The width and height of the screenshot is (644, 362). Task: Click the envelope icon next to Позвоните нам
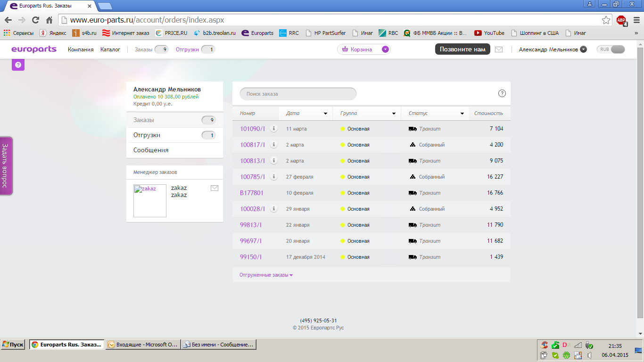pos(499,49)
